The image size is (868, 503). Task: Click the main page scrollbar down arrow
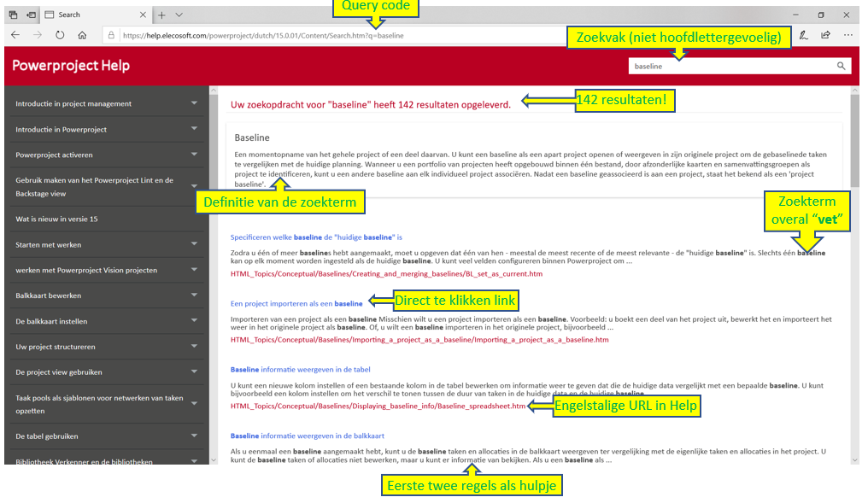tap(854, 459)
